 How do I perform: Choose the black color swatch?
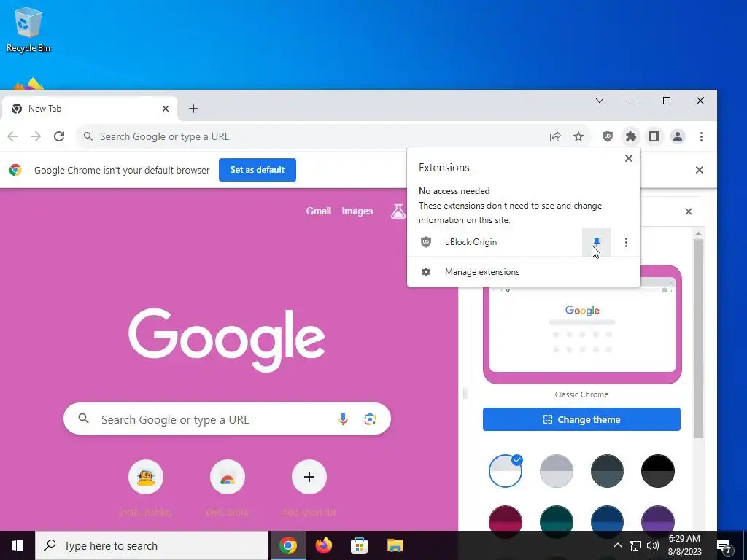click(x=658, y=471)
